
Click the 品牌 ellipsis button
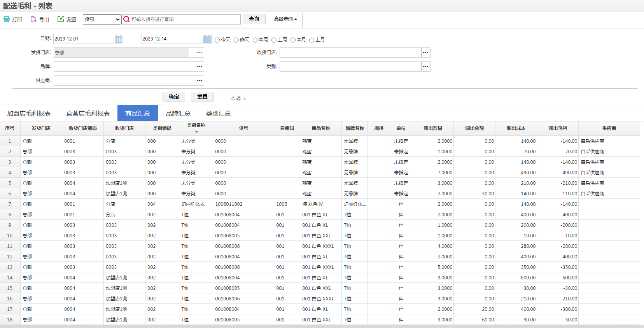point(199,67)
